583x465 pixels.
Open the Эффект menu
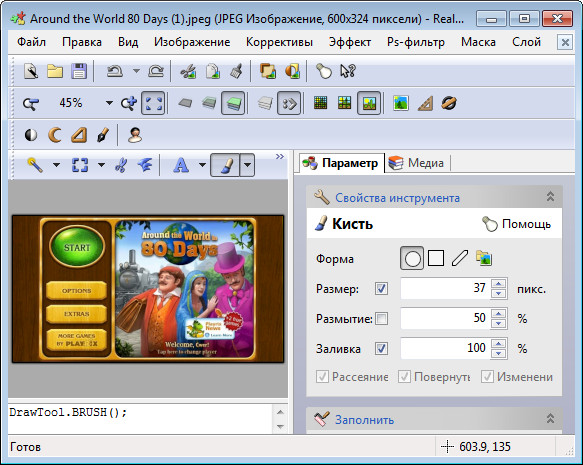pyautogui.click(x=350, y=42)
